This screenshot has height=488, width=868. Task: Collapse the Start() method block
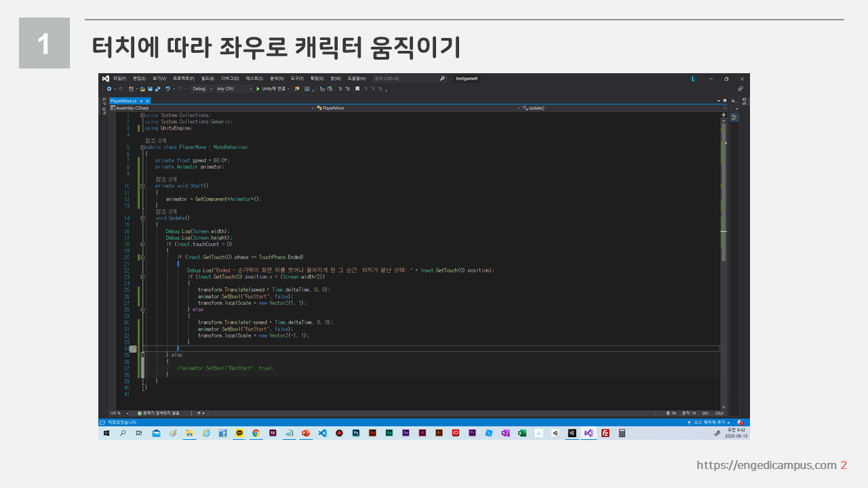pyautogui.click(x=142, y=186)
